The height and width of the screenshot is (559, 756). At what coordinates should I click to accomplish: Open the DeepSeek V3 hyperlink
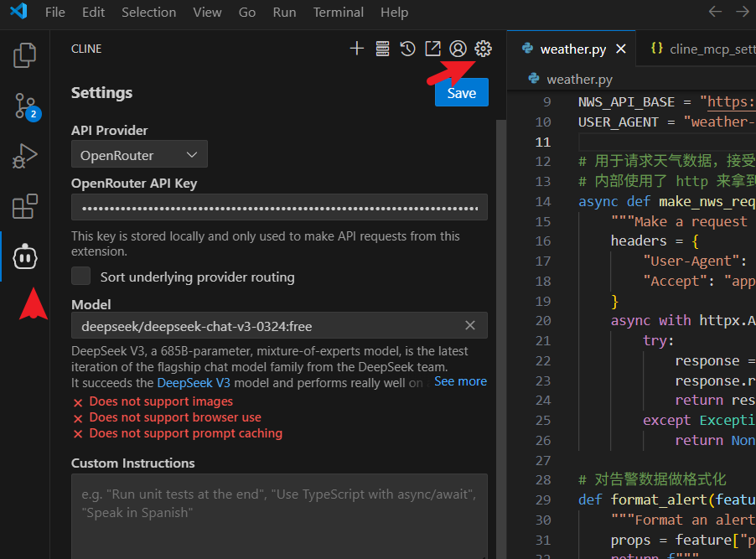194,383
